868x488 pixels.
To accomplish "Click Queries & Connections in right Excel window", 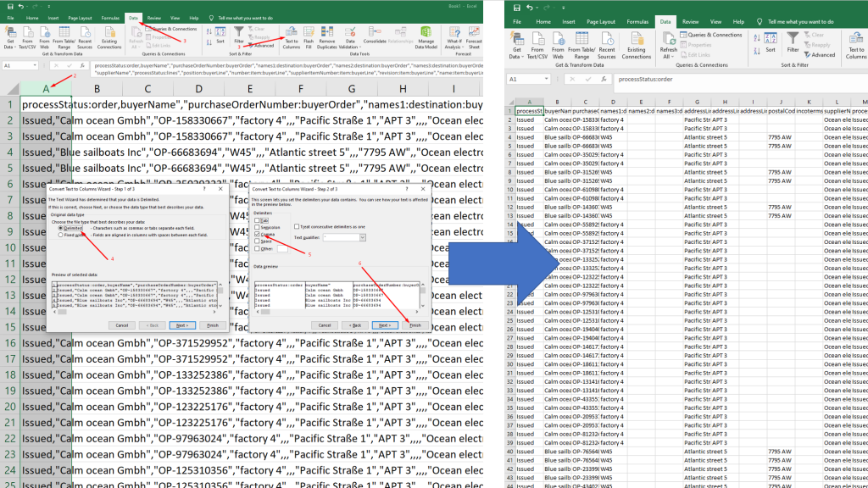I will pyautogui.click(x=711, y=35).
